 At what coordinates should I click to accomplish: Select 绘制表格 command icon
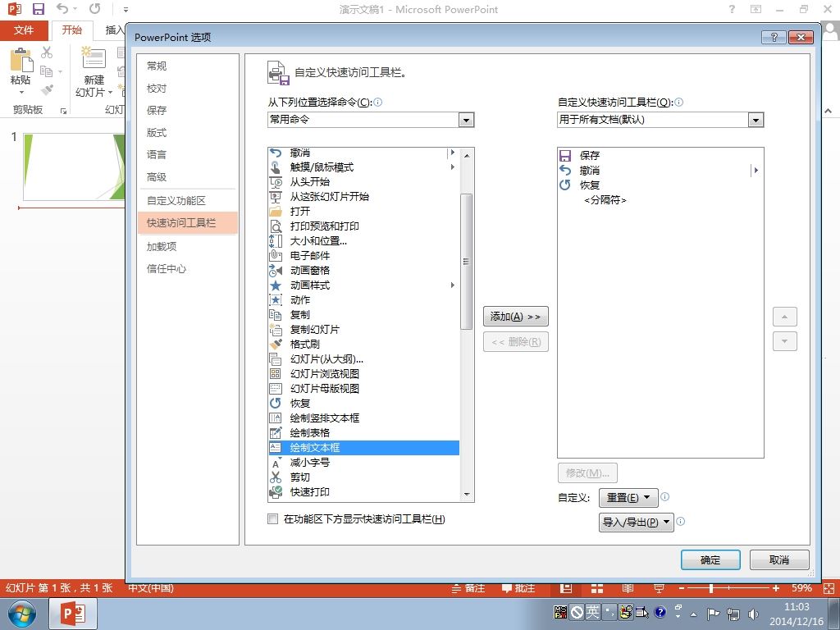pyautogui.click(x=276, y=432)
